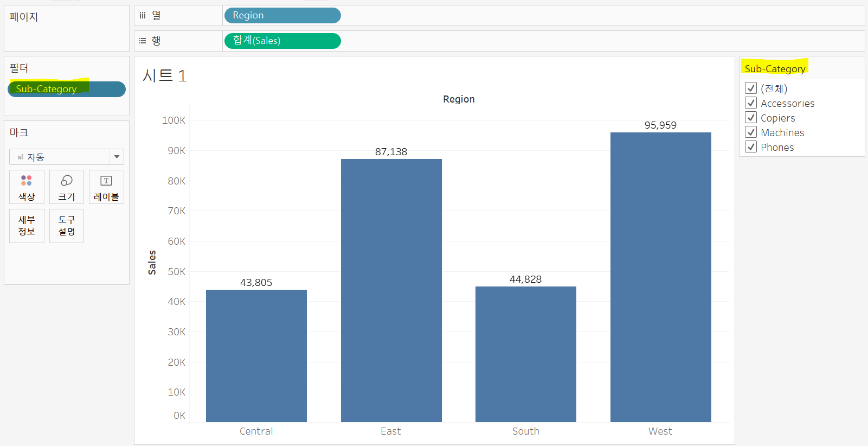Select the South bar in the chart
This screenshot has height=446, width=868.
click(x=526, y=354)
